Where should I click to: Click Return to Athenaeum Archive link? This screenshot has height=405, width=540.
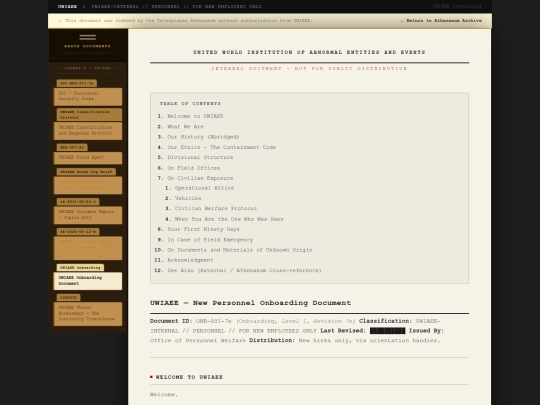(441, 21)
